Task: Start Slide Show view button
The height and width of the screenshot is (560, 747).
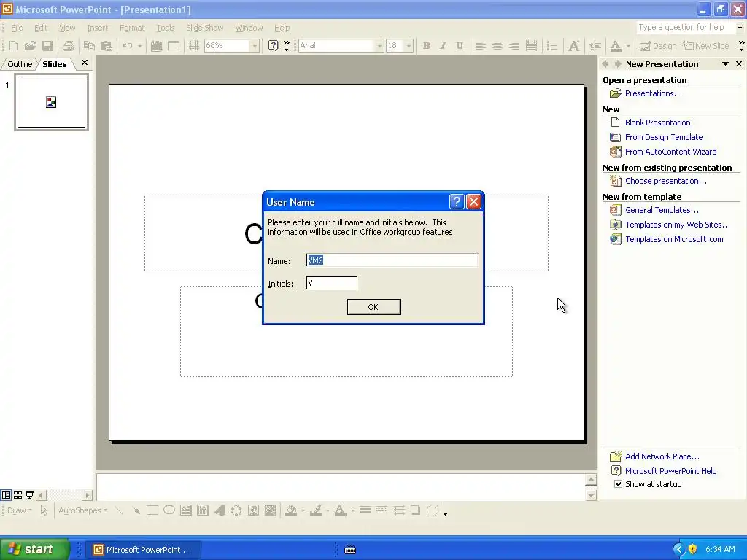Action: (29, 495)
